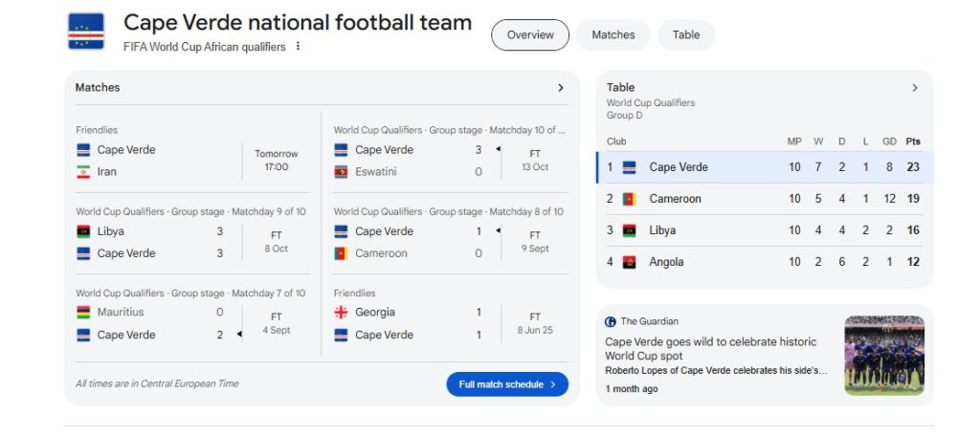Open the three-dot options menu beside subtitle
980x436 pixels.
(x=299, y=47)
